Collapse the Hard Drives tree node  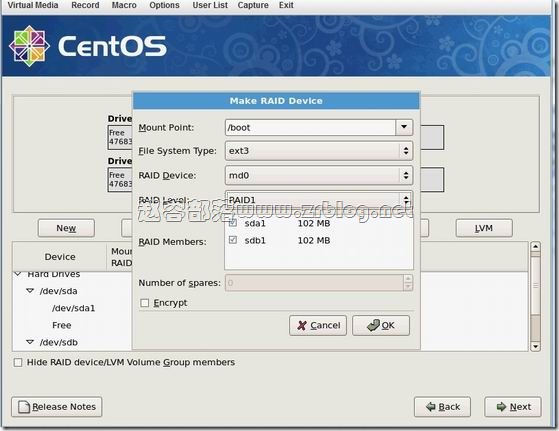point(18,274)
